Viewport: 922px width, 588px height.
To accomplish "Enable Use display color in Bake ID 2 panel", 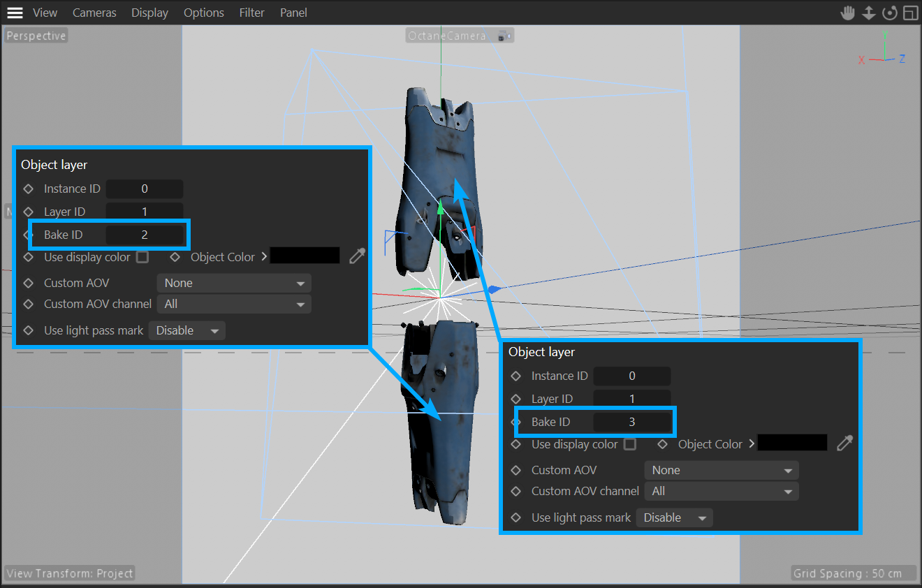I will tap(142, 257).
